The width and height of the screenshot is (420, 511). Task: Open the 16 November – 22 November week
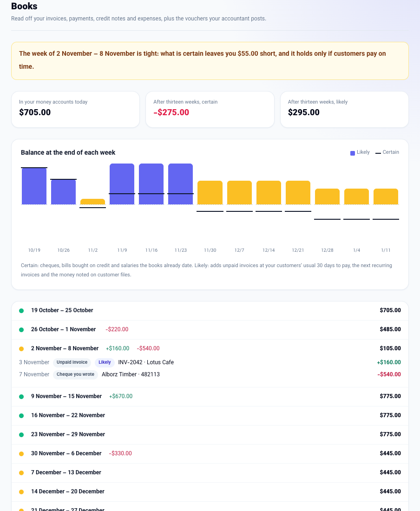pos(210,415)
